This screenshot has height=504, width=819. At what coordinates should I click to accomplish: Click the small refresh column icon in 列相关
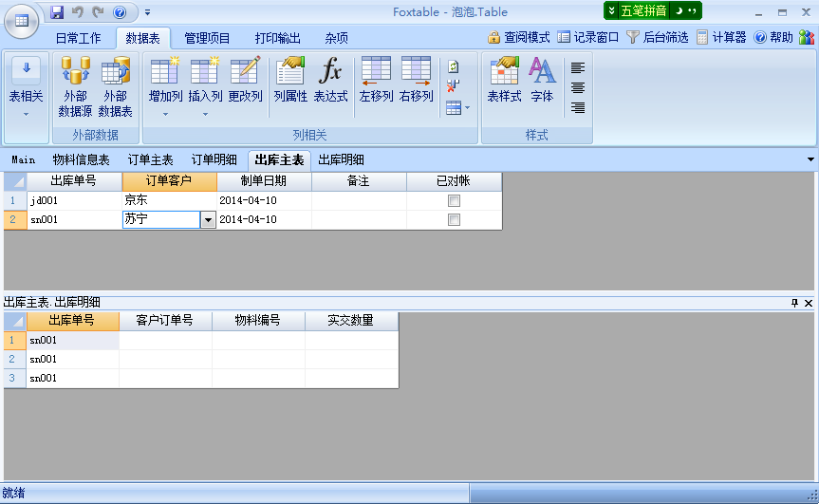[x=454, y=66]
